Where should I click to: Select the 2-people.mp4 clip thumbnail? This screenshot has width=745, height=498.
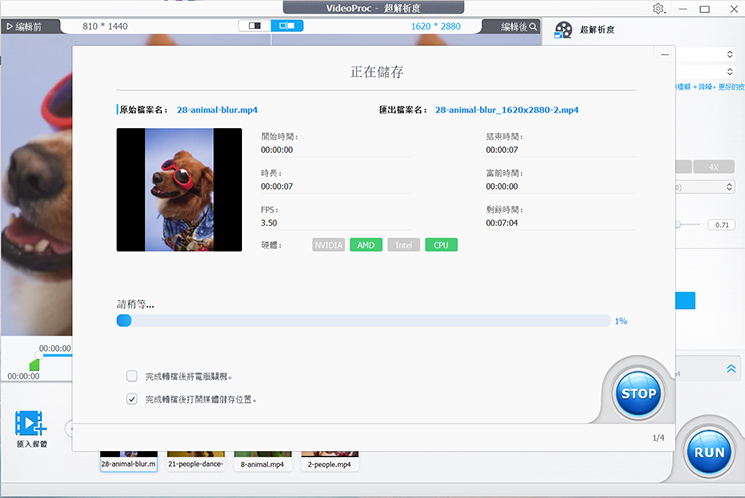330,461
